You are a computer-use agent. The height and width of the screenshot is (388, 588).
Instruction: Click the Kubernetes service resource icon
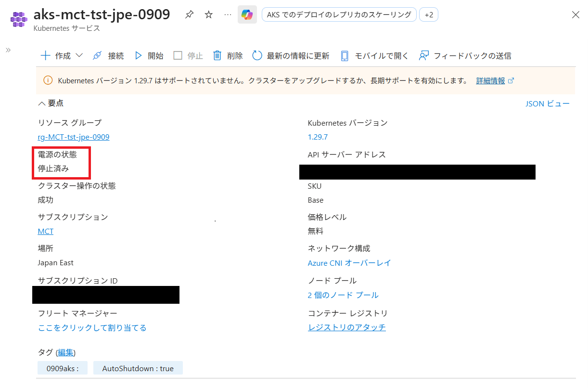19,20
